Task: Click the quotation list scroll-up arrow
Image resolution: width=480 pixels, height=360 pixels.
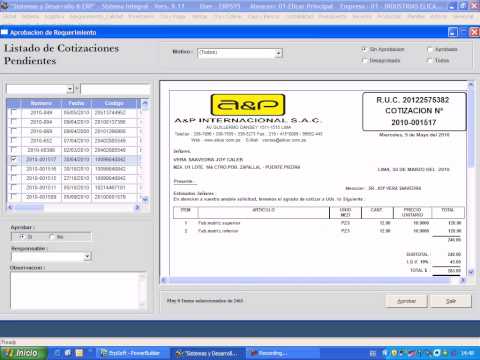Action: (145, 103)
